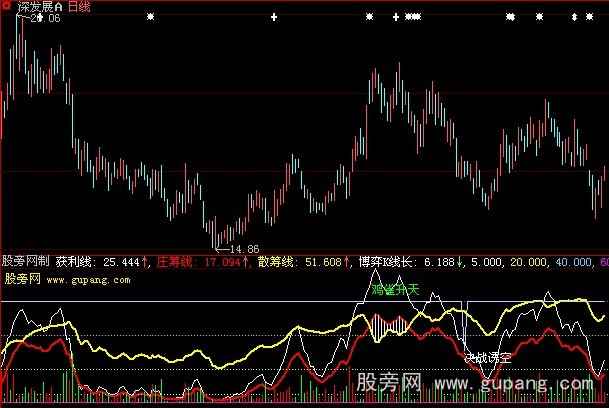Click the blue 40.000 indicator parameter
609x408 pixels.
pos(573,262)
